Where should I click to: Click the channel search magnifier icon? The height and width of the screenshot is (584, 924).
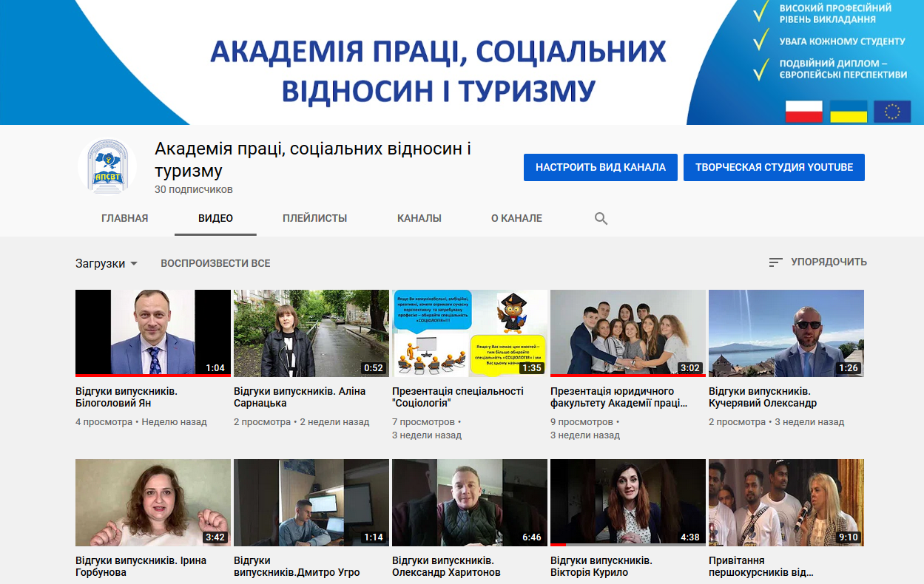[601, 218]
